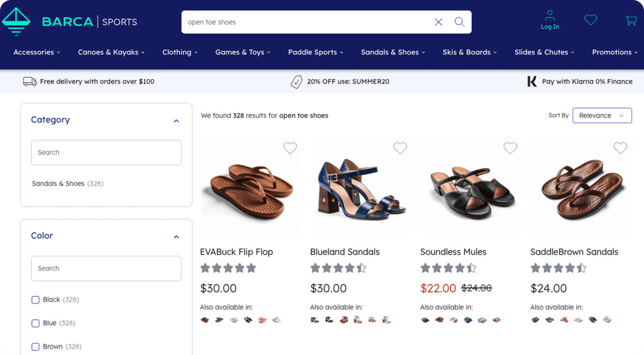Collapse the Category filter panel
The image size is (644, 355).
(176, 121)
